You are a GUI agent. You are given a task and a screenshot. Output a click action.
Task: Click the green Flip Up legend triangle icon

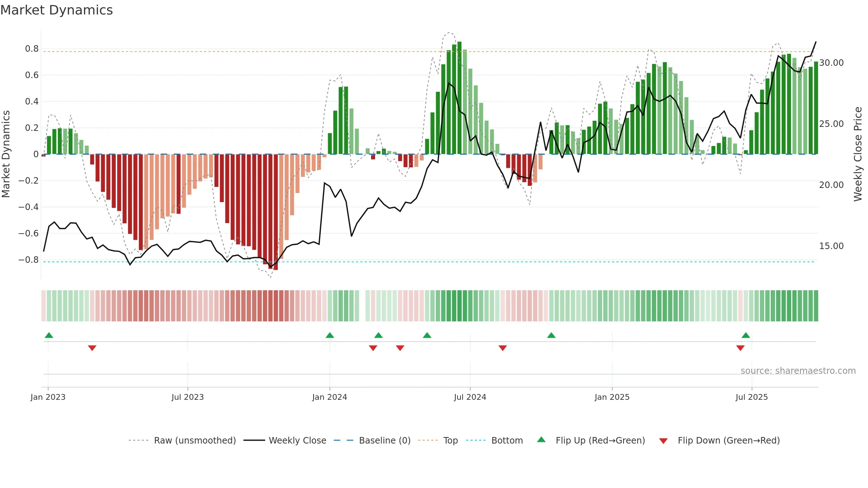[x=541, y=440]
